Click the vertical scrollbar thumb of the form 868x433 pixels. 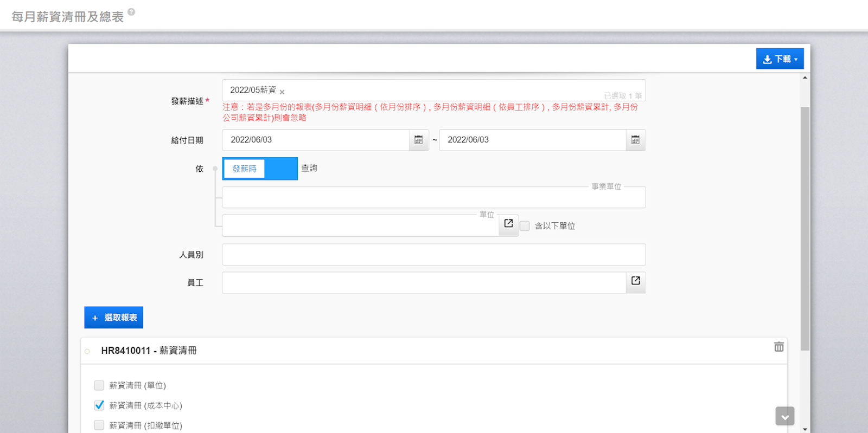[805, 228]
